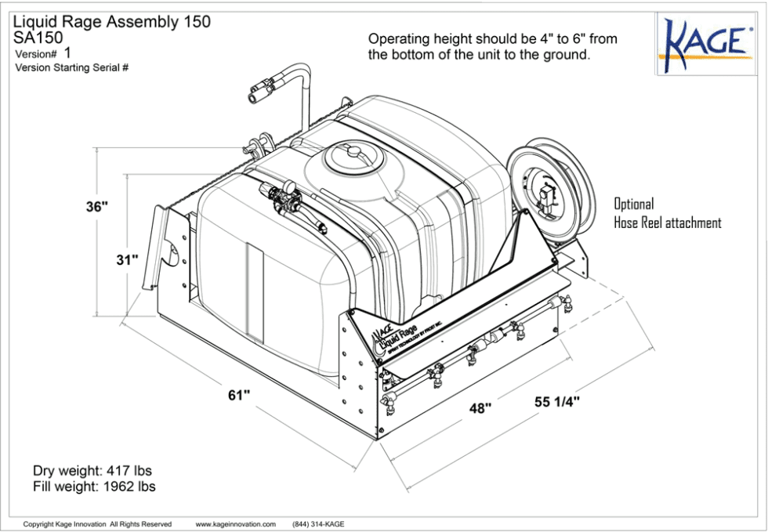
Task: Click the Kage Liquid Rage decal on the frame
Action: click(x=406, y=338)
